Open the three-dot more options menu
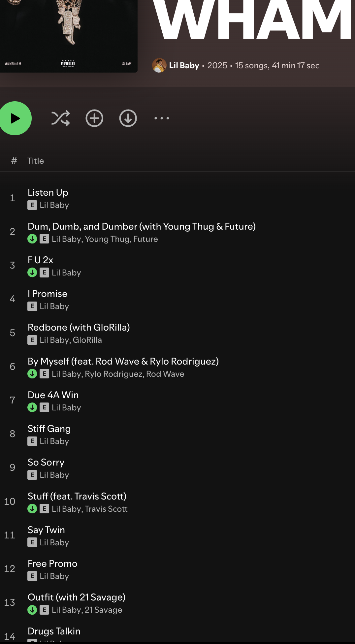This screenshot has width=355, height=644. 162,118
